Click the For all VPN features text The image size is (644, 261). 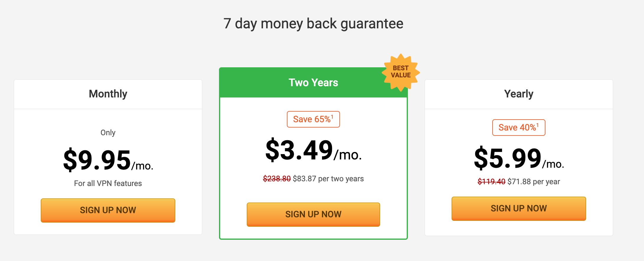pyautogui.click(x=108, y=183)
